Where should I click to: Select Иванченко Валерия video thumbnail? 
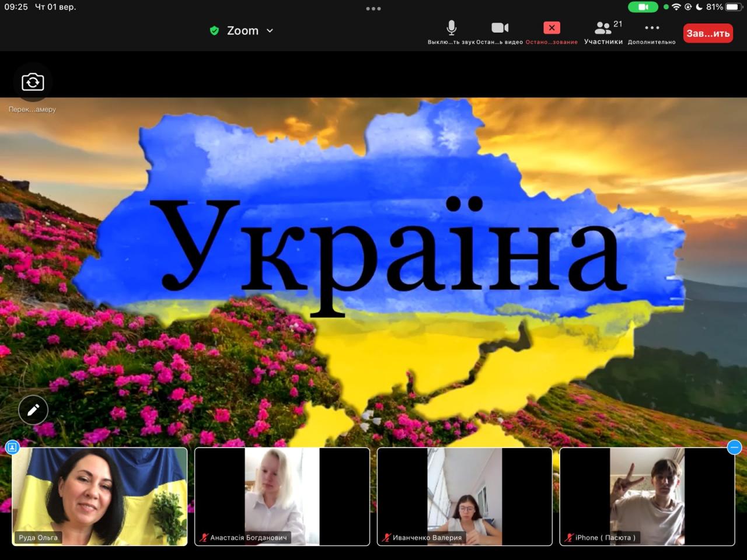coord(465,496)
